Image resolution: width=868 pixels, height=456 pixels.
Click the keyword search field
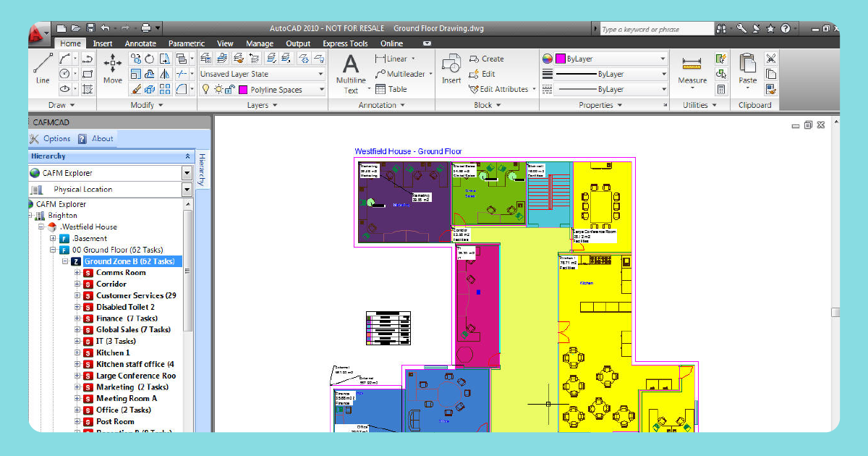tap(656, 29)
